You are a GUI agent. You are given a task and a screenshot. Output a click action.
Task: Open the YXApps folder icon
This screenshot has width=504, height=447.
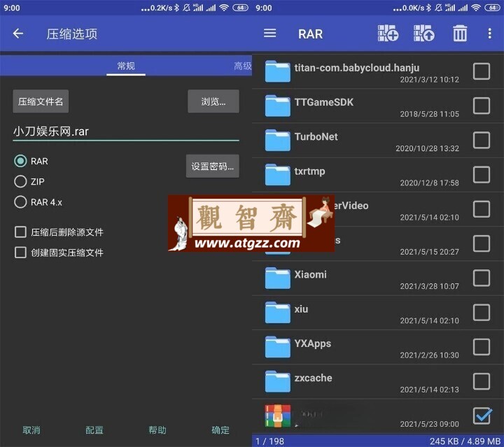278,347
